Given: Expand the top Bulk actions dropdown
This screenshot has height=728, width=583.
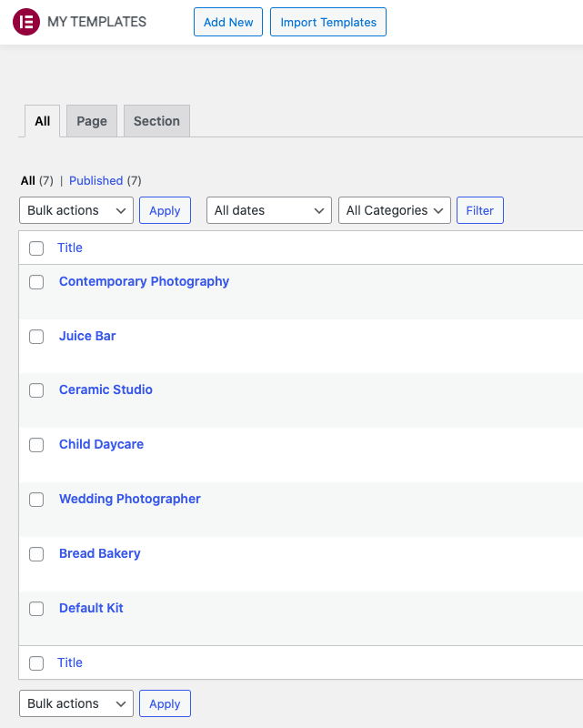Looking at the screenshot, I should click(x=76, y=210).
